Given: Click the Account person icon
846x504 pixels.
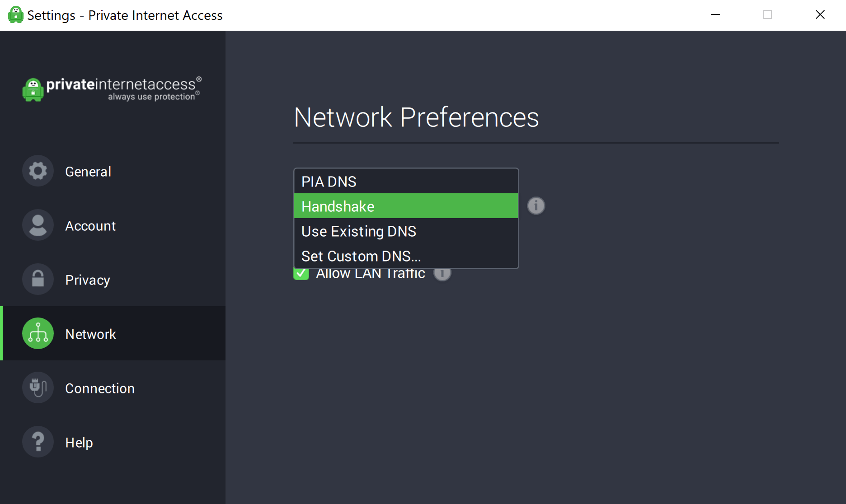Looking at the screenshot, I should click(x=38, y=225).
